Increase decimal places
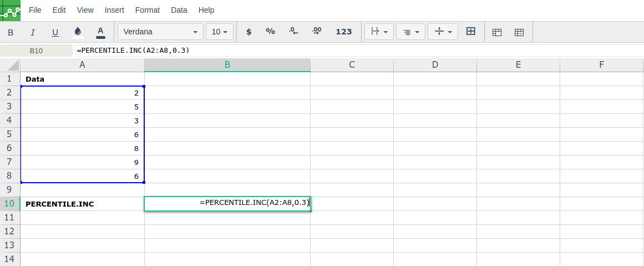The height and width of the screenshot is (266, 644). pyautogui.click(x=316, y=32)
